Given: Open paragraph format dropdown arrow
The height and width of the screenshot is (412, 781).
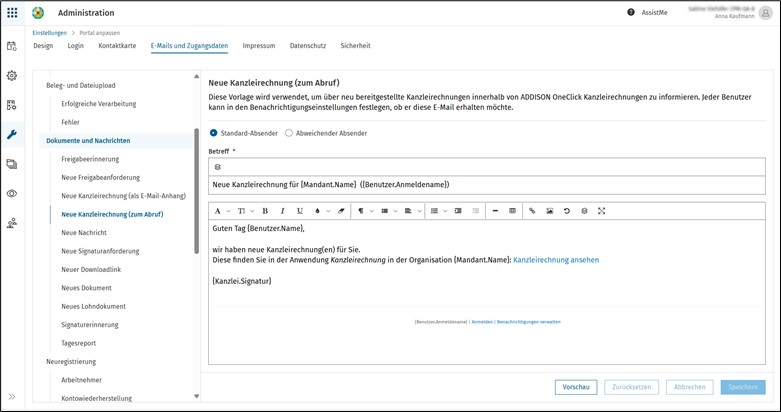Looking at the screenshot, I should tap(372, 211).
